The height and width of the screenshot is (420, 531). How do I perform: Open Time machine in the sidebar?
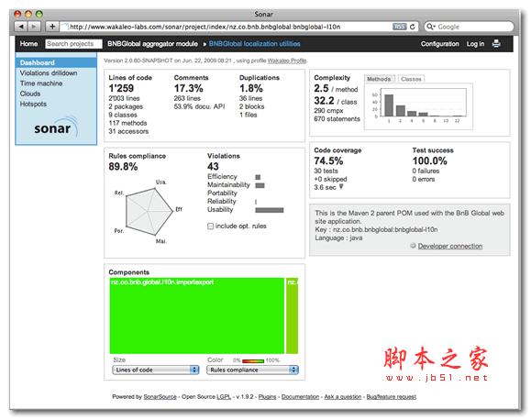point(41,83)
